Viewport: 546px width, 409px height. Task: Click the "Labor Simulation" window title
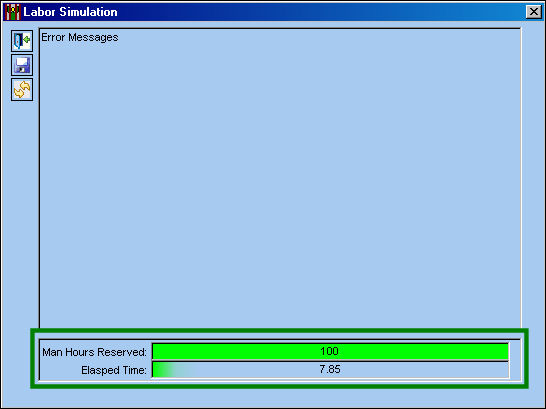pyautogui.click(x=70, y=12)
